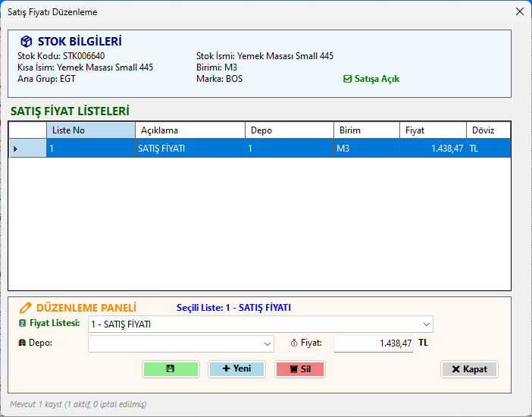Click the Depo label icon
The width and height of the screenshot is (532, 417).
click(22, 343)
